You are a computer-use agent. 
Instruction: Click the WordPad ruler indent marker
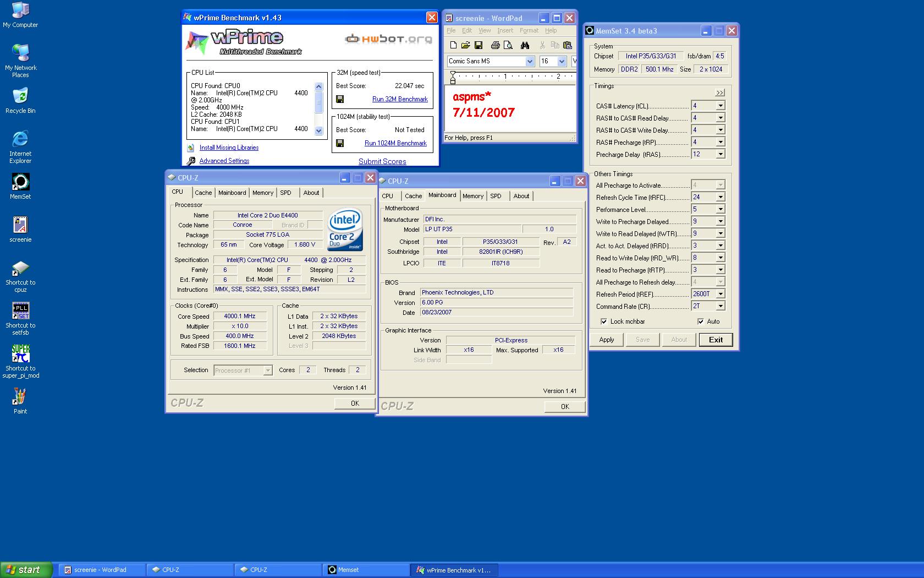tap(453, 77)
